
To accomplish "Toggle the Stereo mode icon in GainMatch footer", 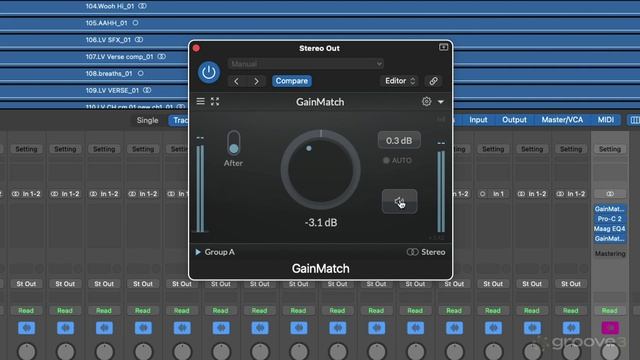I will point(412,252).
